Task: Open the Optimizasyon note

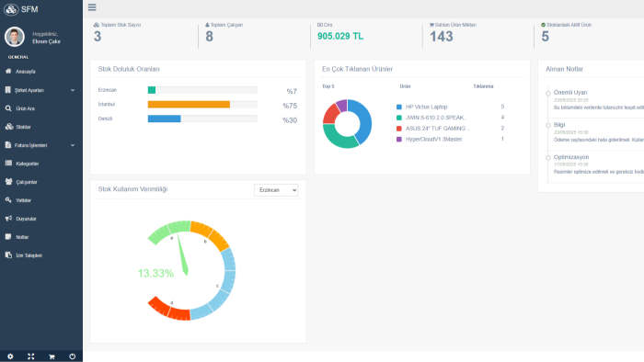Action: pos(571,157)
